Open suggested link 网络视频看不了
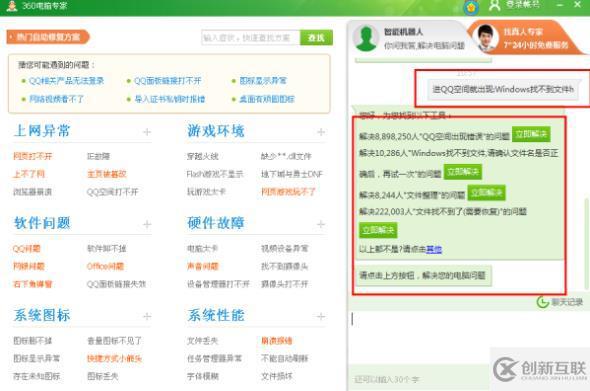 pyautogui.click(x=56, y=99)
